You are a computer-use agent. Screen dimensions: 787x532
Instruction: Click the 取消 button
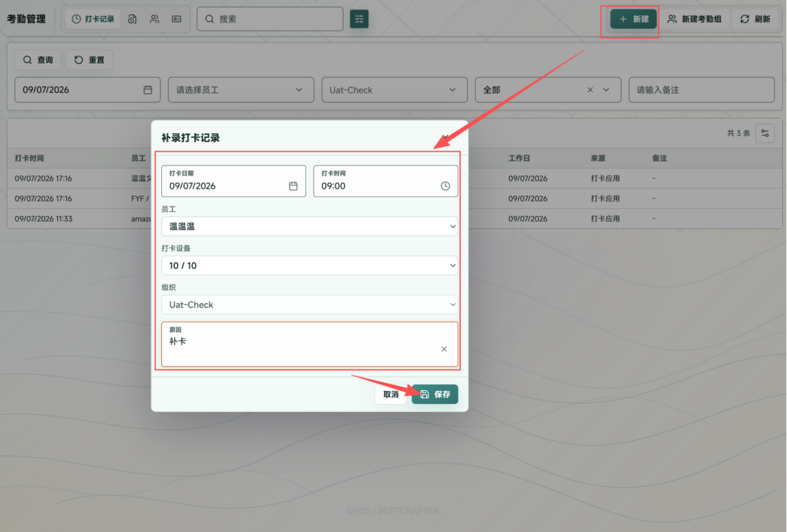point(391,394)
